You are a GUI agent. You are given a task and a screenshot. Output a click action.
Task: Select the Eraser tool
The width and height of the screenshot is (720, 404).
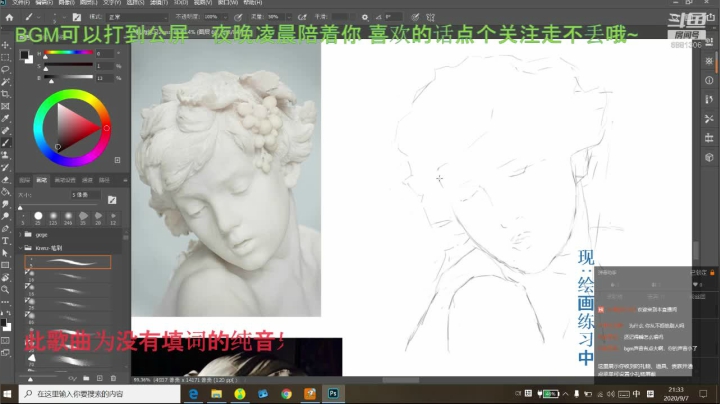click(6, 180)
